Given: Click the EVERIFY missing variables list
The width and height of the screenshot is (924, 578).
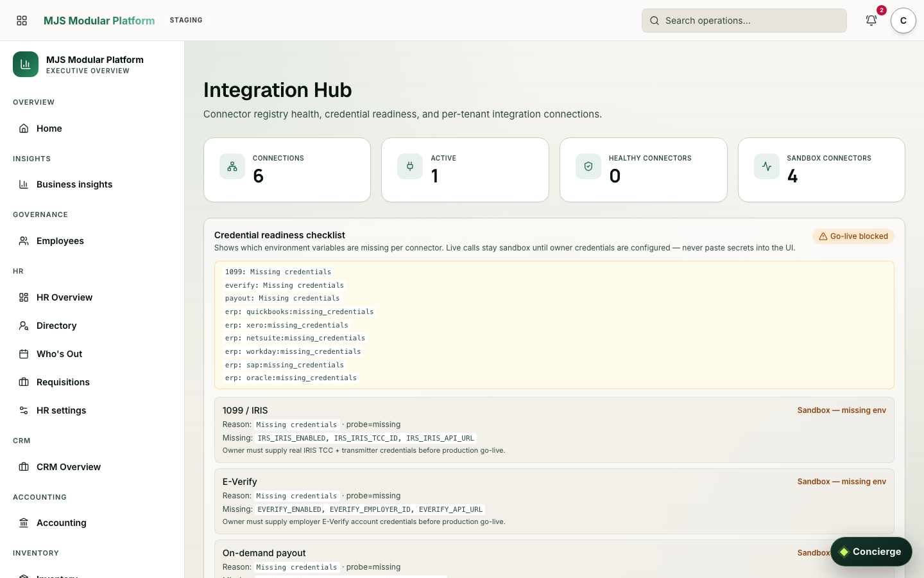Looking at the screenshot, I should [370, 509].
